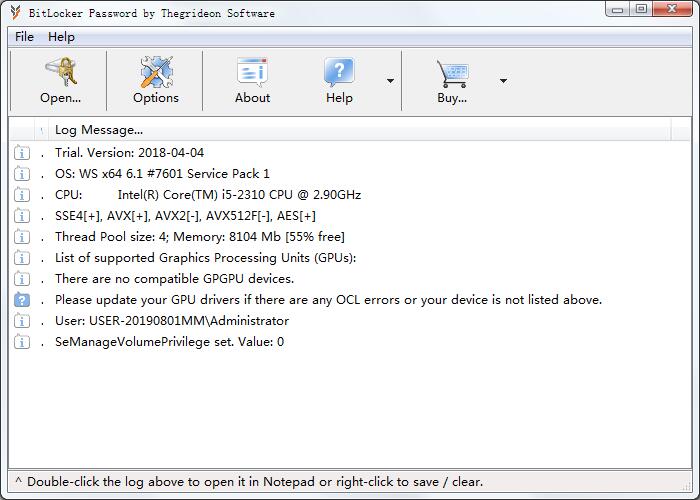This screenshot has width=700, height=500.
Task: Select the Thread Pool size log entry
Action: point(199,237)
